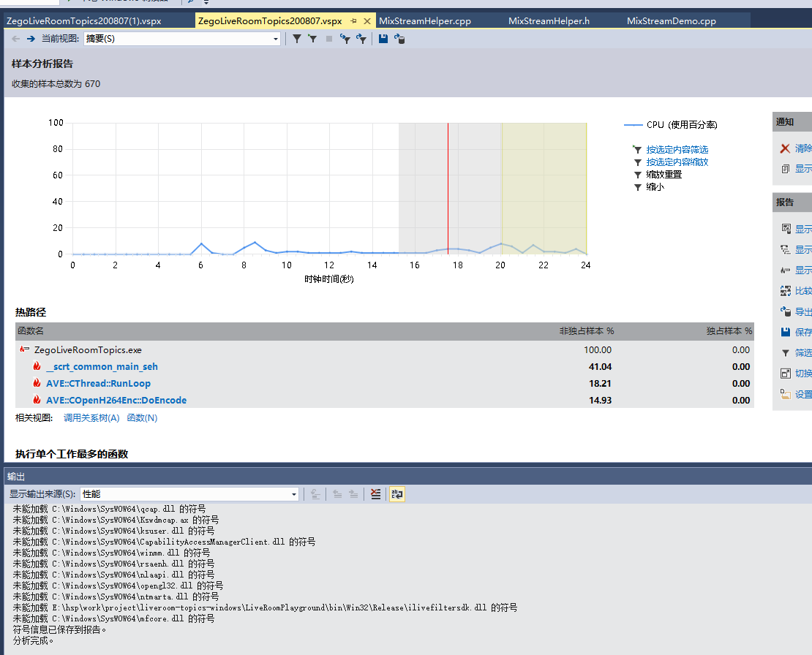Click tree-shaped second 显示 icon under 报告
The height and width of the screenshot is (655, 812).
[x=786, y=249]
